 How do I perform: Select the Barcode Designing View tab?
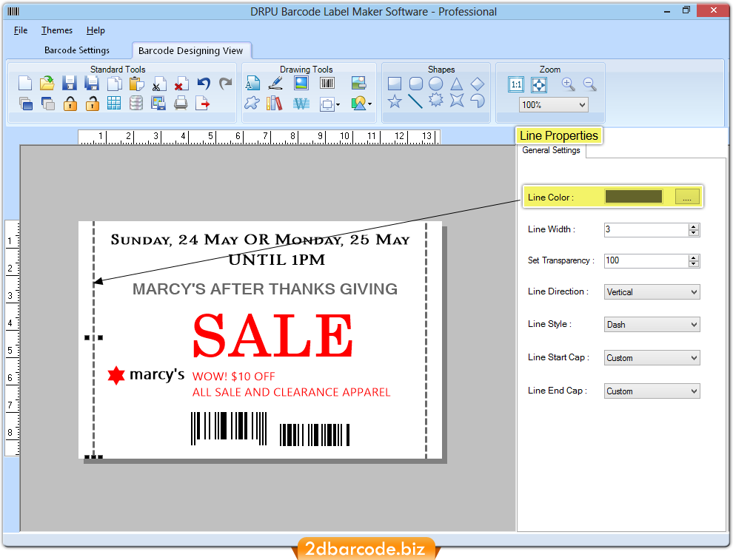coord(191,50)
